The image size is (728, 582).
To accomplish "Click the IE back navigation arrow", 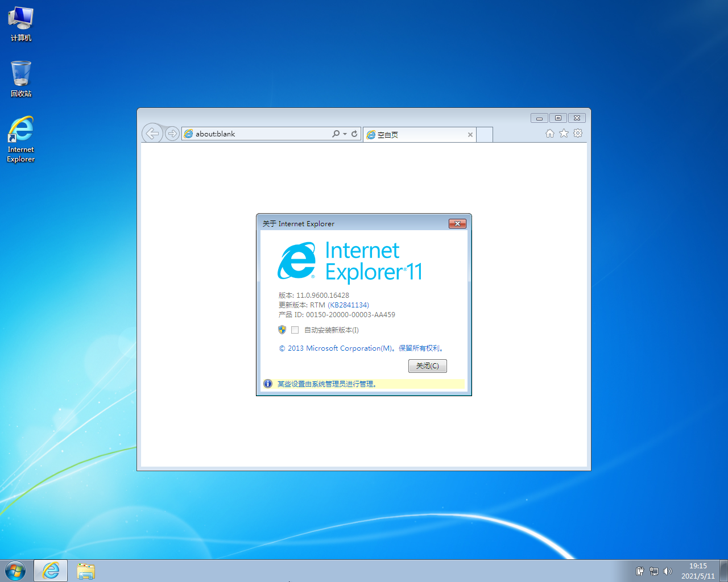I will pyautogui.click(x=152, y=134).
